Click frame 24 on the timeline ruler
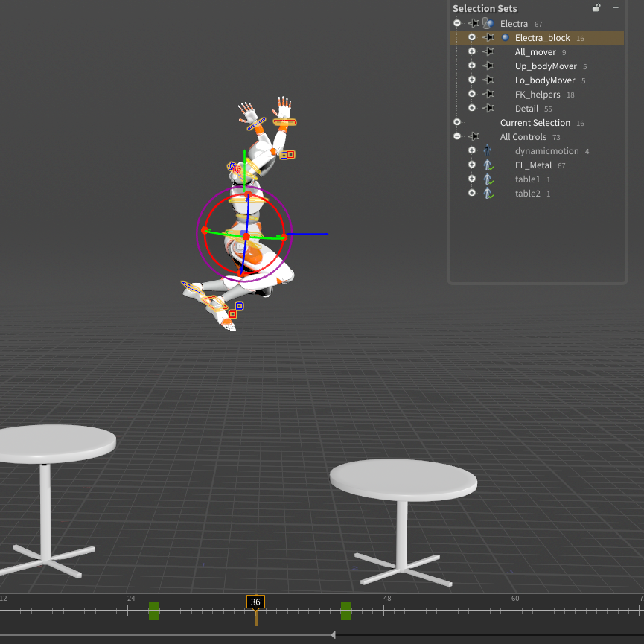Image resolution: width=644 pixels, height=644 pixels. click(x=128, y=610)
